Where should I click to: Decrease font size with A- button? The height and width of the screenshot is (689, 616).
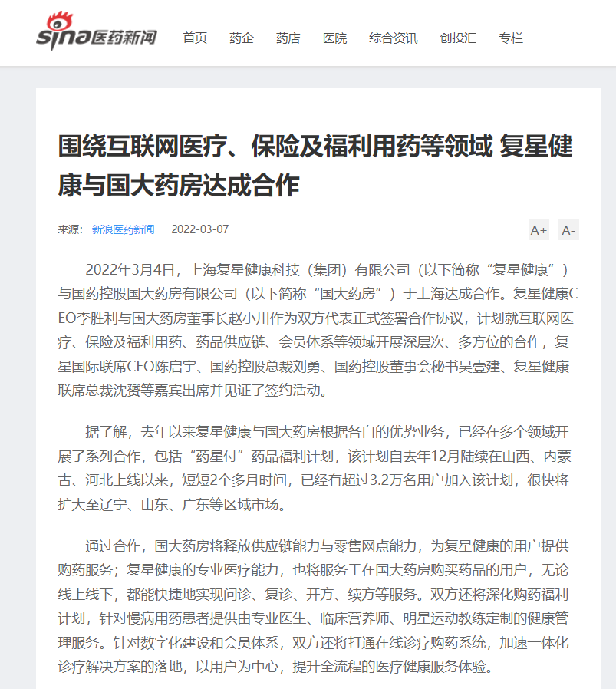click(568, 230)
